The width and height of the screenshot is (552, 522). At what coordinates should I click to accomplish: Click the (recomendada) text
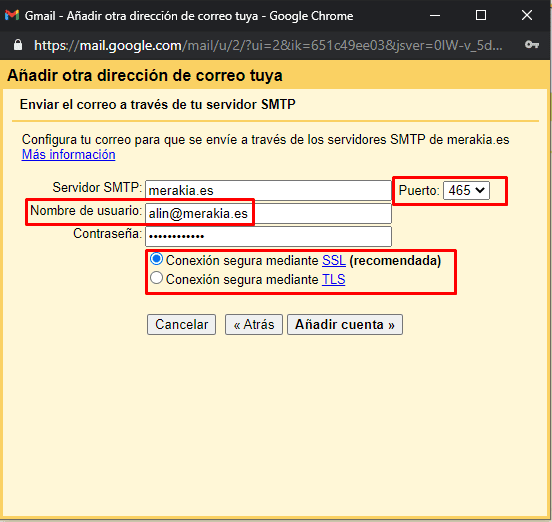[395, 260]
